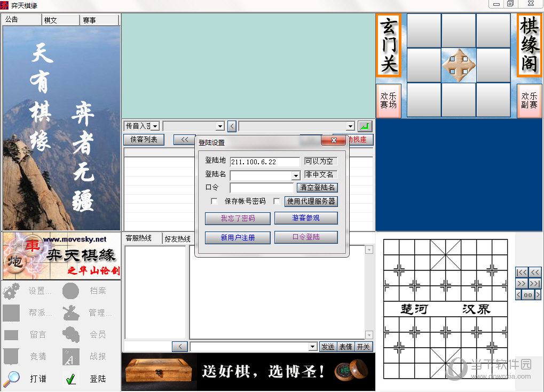Click the 游客参观 button
This screenshot has height=392, width=544.
click(305, 218)
